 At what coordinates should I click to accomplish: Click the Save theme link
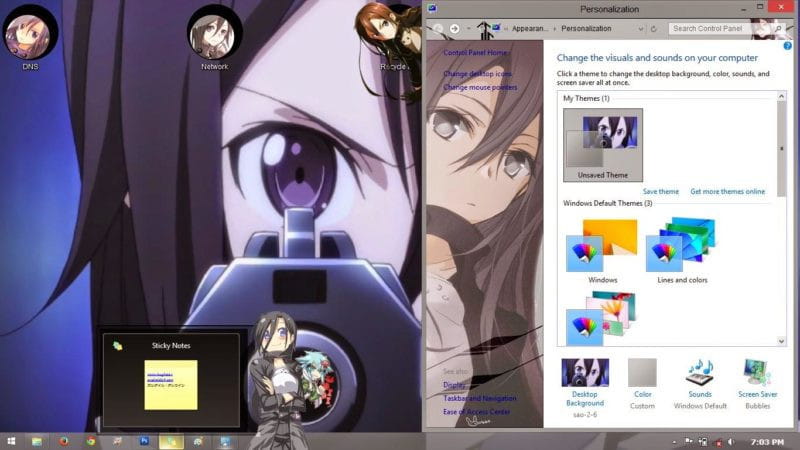[x=660, y=191]
